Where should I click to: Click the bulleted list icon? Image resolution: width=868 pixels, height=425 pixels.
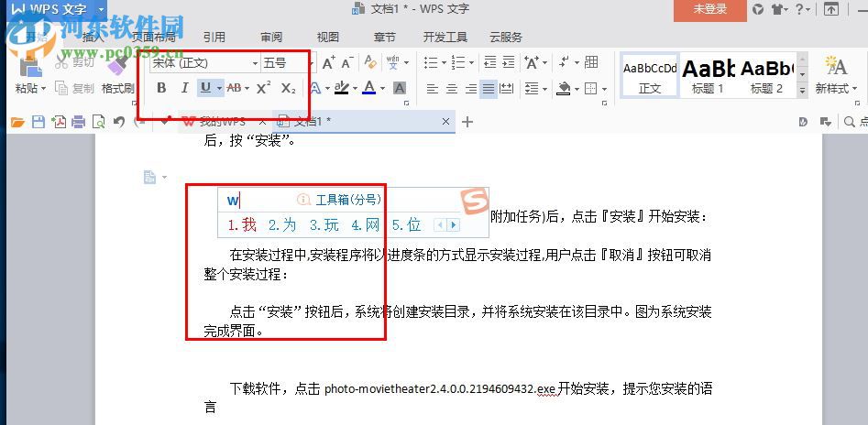coord(431,62)
